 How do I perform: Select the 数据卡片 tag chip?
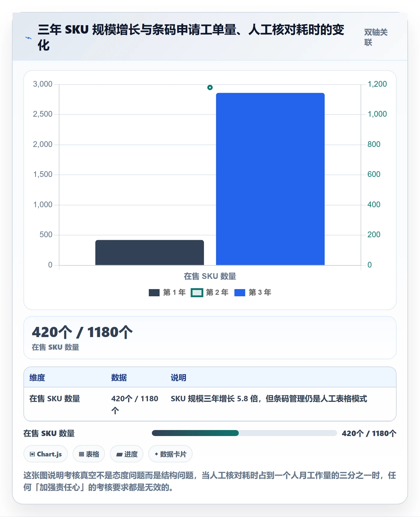(x=170, y=454)
